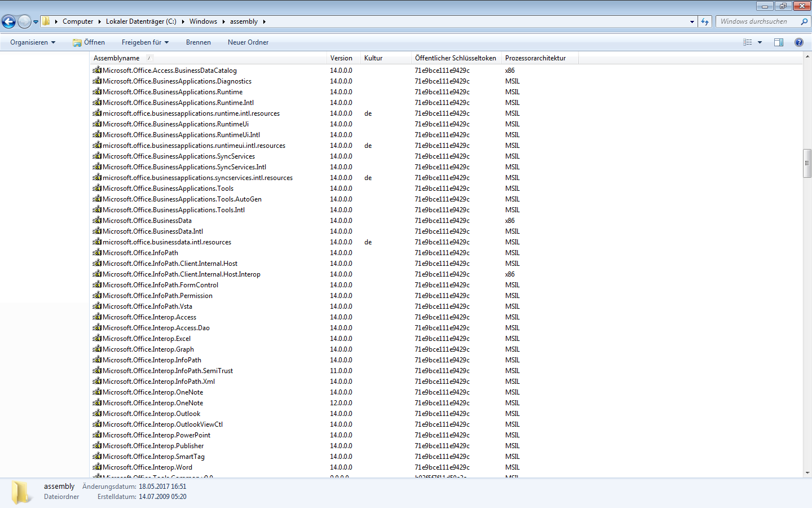Select Microsoft.Office.Interop.SmartTag row name
The image size is (812, 508).
point(154,457)
